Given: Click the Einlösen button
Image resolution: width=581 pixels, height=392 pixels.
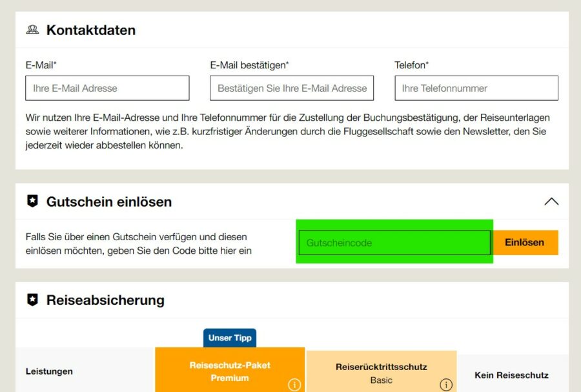Looking at the screenshot, I should 526,242.
